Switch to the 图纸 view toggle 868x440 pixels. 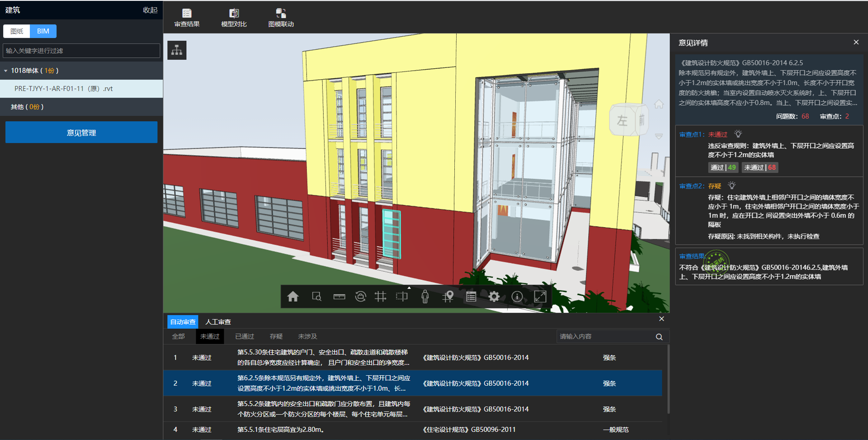(x=17, y=31)
